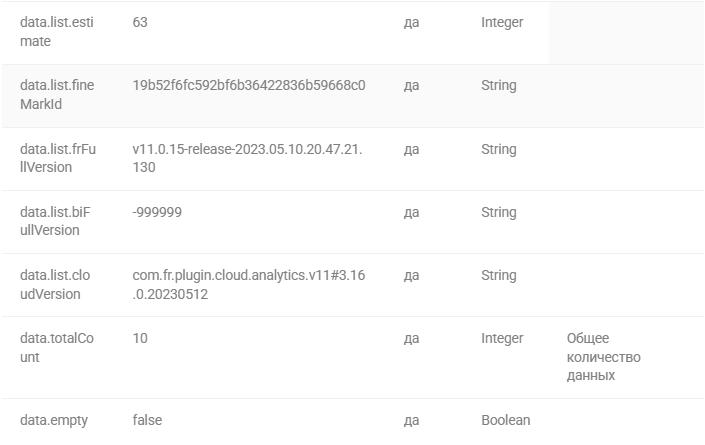This screenshot has width=705, height=445.
Task: Select the com.fr.plugin.cloud.analytics version value
Action: (249, 285)
